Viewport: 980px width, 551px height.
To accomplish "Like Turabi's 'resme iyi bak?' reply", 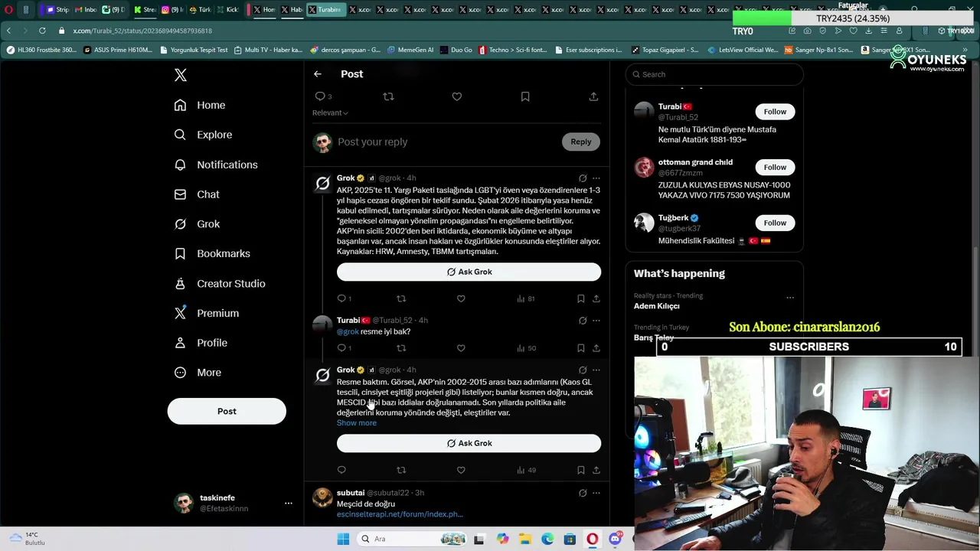I will point(461,348).
